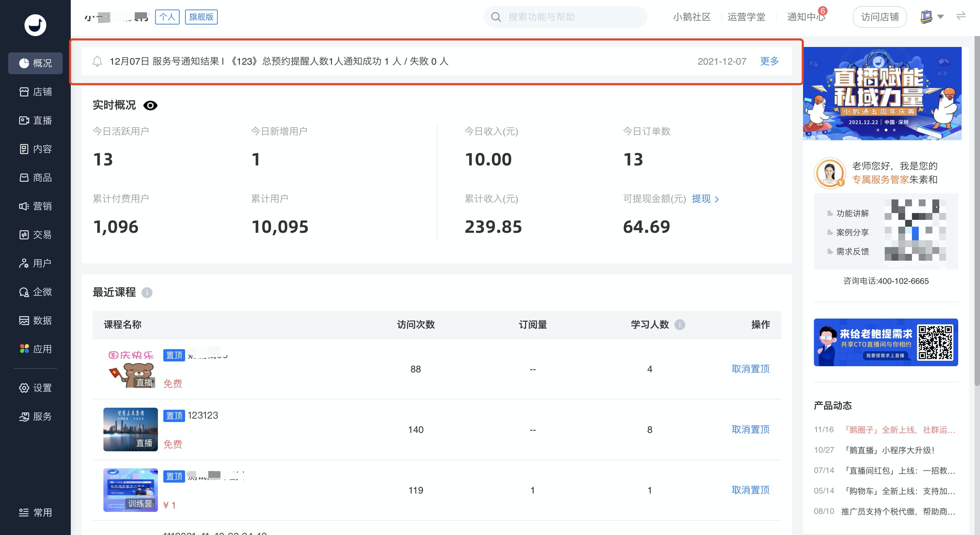Click the info icon next to 学习人数
The height and width of the screenshot is (535, 980).
tap(680, 325)
